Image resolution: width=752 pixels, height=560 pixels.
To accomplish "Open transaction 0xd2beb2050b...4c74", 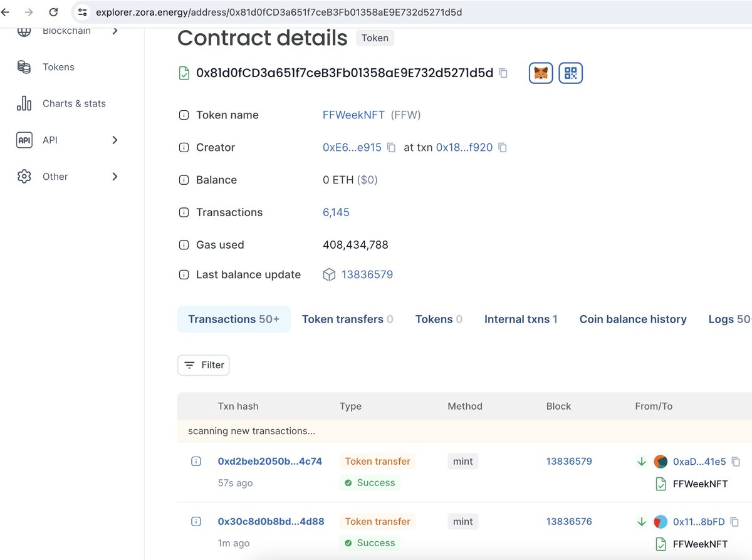I will 270,462.
